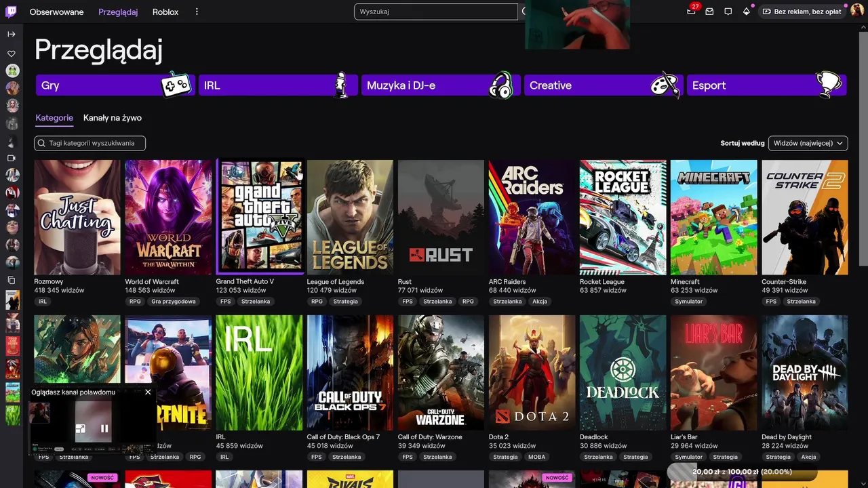The height and width of the screenshot is (488, 868).
Task: Select the Kategorie tab
Action: [54, 118]
